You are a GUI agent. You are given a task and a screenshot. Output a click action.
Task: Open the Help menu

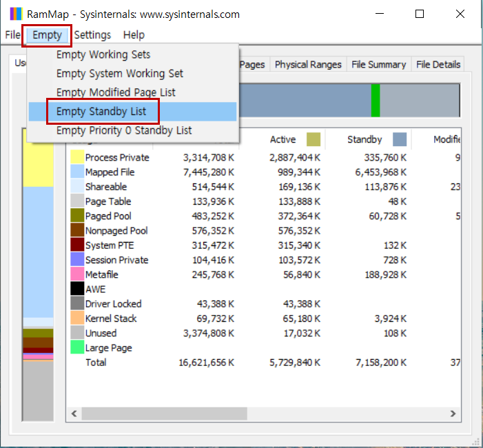click(x=134, y=35)
